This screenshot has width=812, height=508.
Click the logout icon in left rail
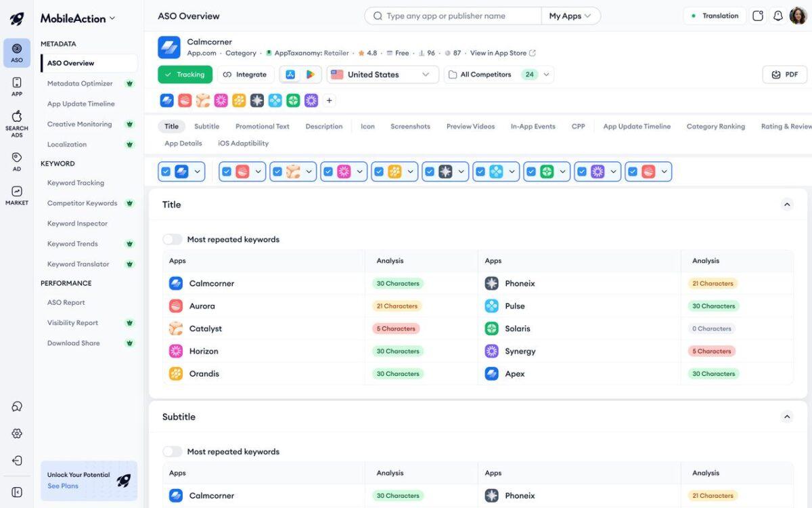(x=17, y=461)
